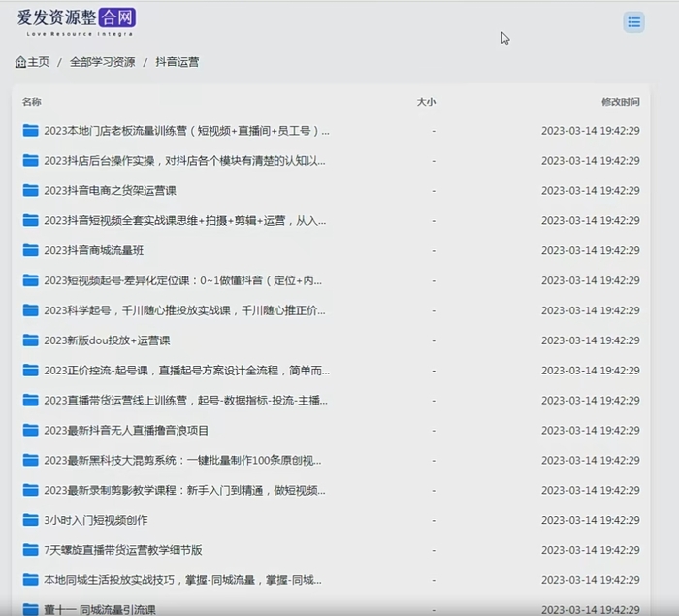
Task: Open 全部学习资源 breadcrumb link
Action: pyautogui.click(x=102, y=62)
